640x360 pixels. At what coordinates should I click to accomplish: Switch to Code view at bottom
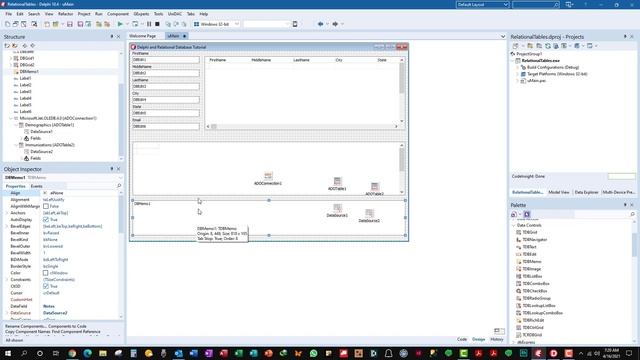point(462,339)
